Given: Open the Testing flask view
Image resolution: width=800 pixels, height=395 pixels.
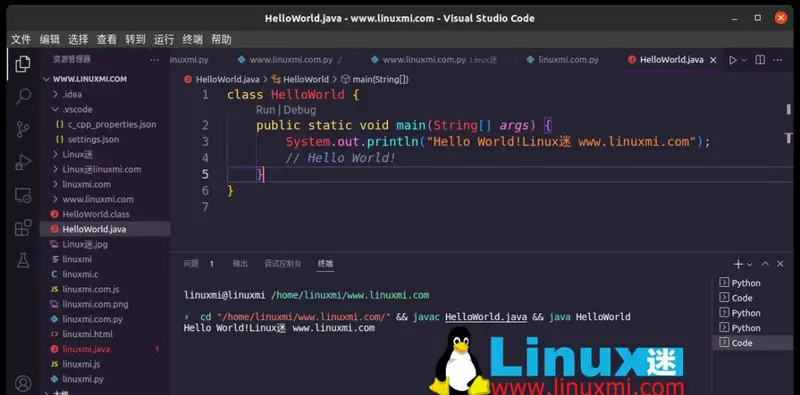Looking at the screenshot, I should (x=23, y=260).
